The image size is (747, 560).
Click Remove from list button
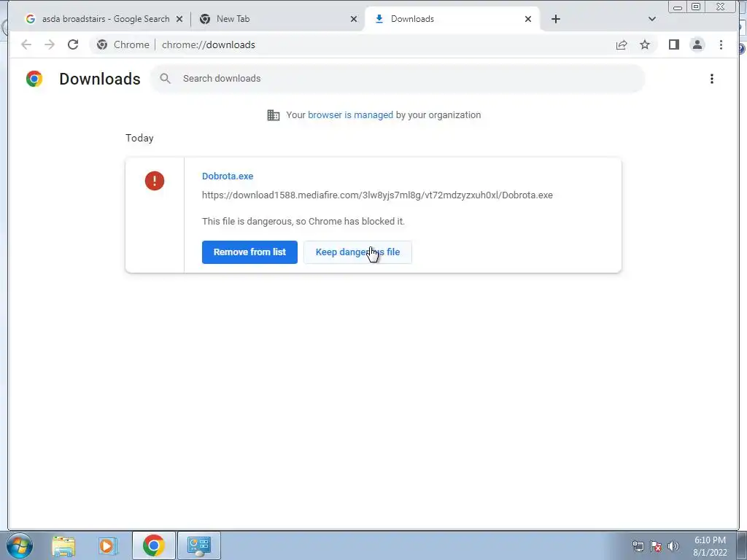click(249, 252)
